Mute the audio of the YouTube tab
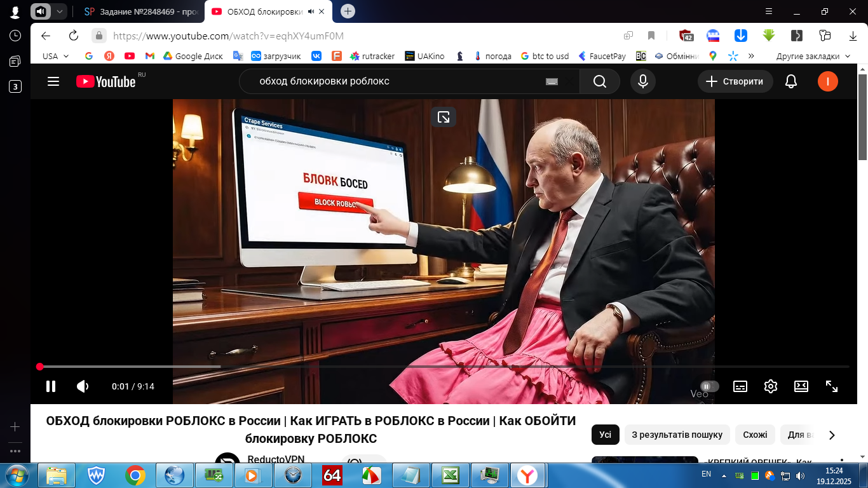This screenshot has height=488, width=868. tap(311, 11)
